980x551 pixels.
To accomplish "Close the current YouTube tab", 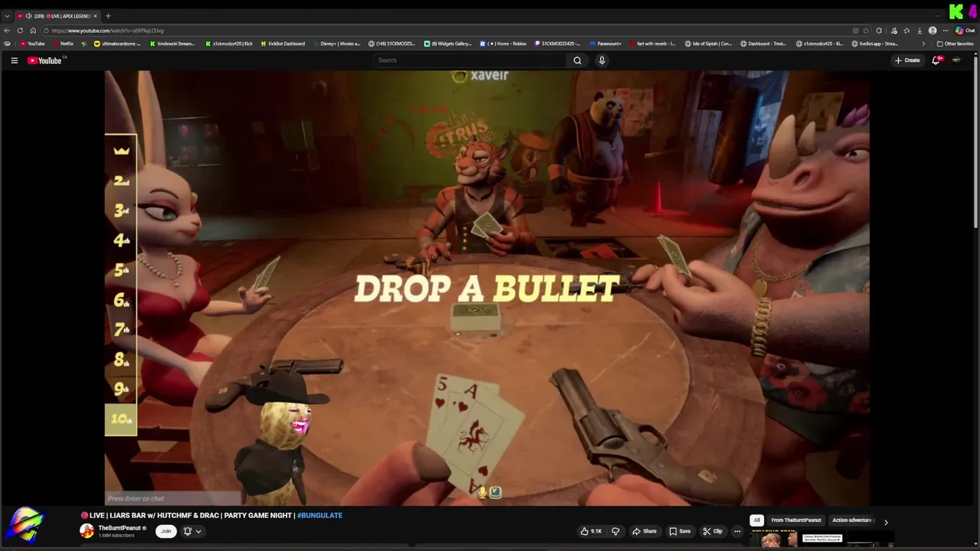I will [95, 16].
